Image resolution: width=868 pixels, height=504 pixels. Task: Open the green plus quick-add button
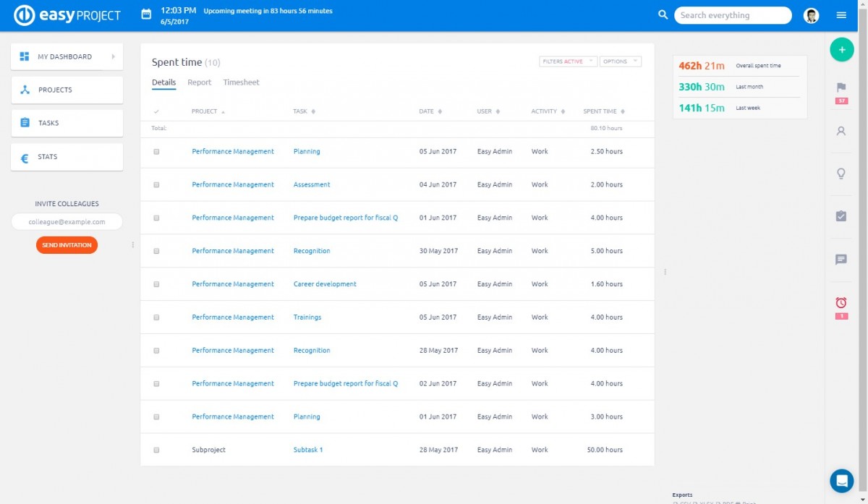[x=841, y=49]
